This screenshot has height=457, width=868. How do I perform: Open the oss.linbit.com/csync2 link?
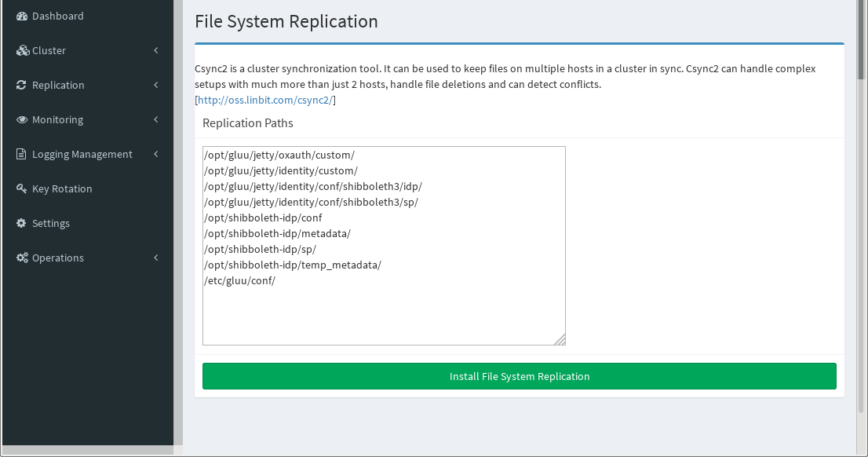click(x=265, y=101)
